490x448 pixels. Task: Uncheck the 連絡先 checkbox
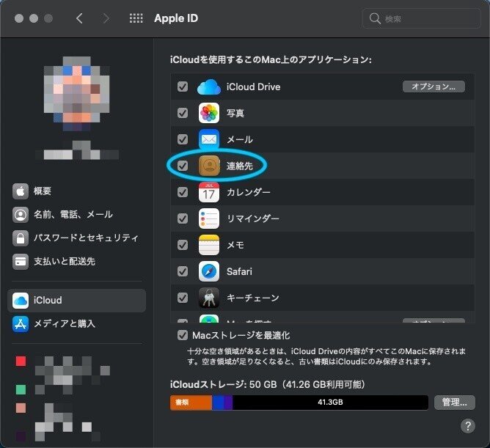tap(183, 166)
